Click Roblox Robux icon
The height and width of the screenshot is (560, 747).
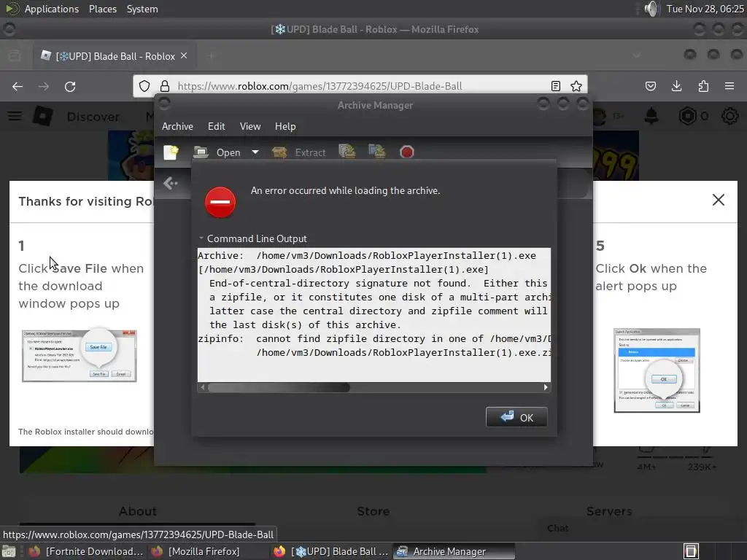tap(687, 116)
